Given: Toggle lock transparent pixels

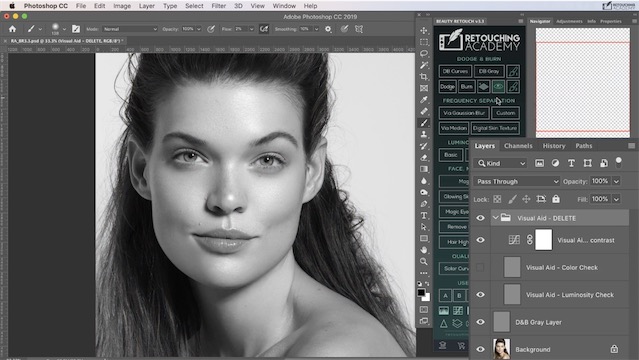Looking at the screenshot, I should point(497,199).
